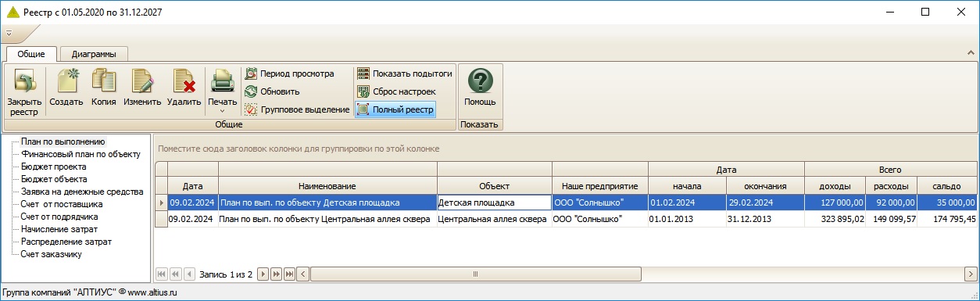Viewport: 980px width, 301px height.
Task: Select Счет от подрядчика tree item
Action: pyautogui.click(x=59, y=217)
